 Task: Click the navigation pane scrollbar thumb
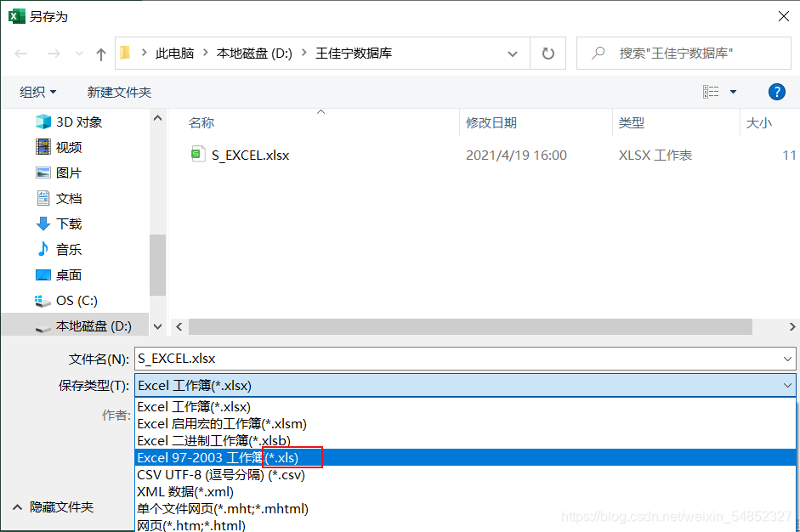point(157,264)
